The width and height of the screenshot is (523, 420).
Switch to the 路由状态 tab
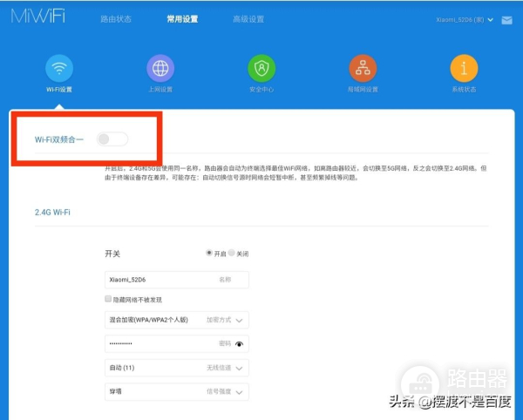point(116,19)
